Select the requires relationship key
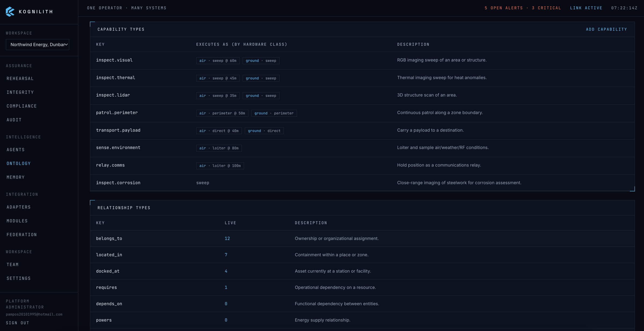Image resolution: width=644 pixels, height=331 pixels. pyautogui.click(x=106, y=288)
